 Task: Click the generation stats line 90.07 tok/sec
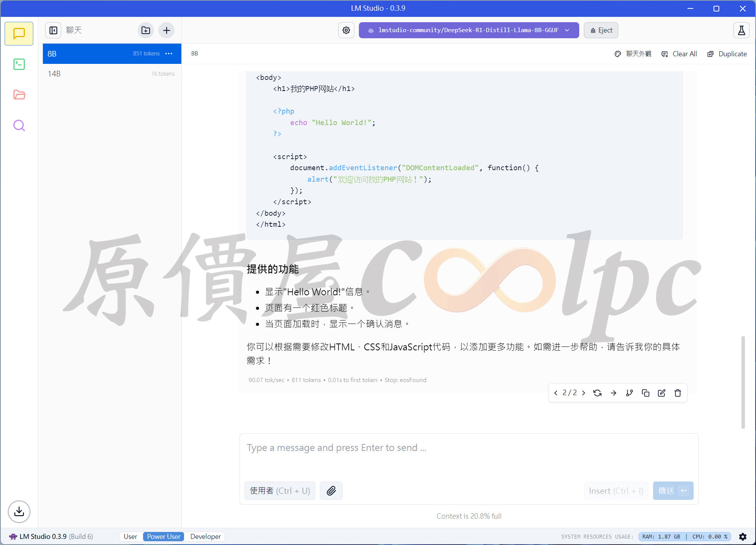pyautogui.click(x=337, y=380)
